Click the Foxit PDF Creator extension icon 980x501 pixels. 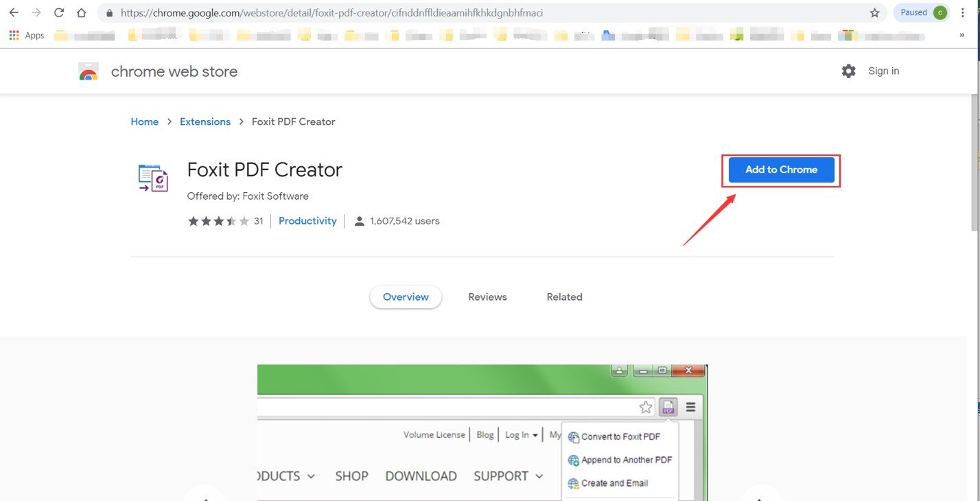(152, 177)
